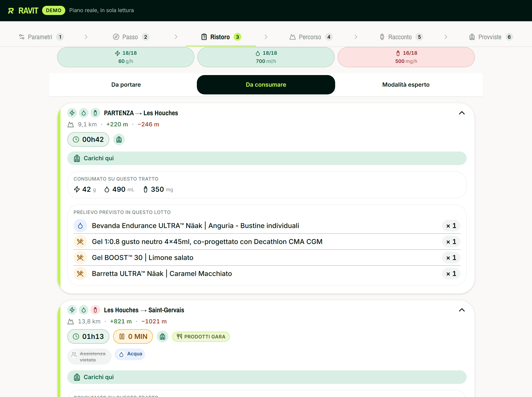Click the drop icon for Bevanda Endurance ULTRA
The image size is (532, 397).
80,226
